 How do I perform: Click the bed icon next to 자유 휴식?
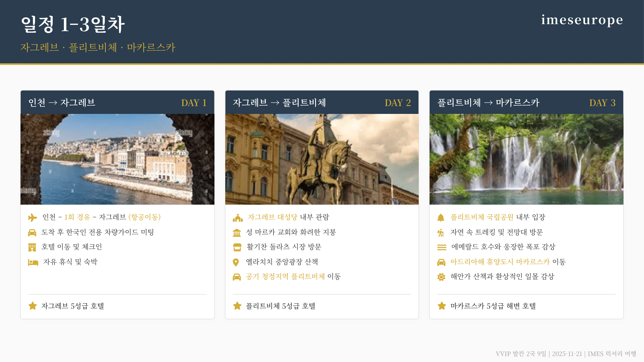[x=33, y=262]
